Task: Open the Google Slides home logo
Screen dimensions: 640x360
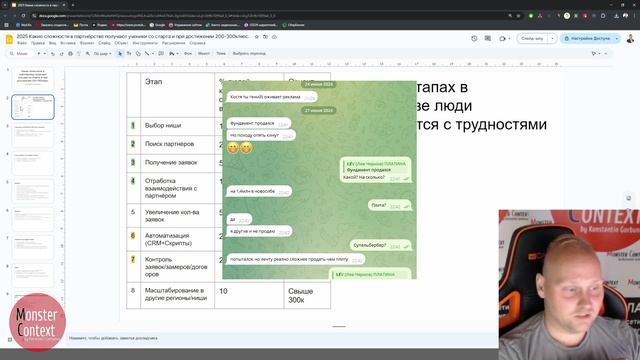Action: pyautogui.click(x=9, y=39)
